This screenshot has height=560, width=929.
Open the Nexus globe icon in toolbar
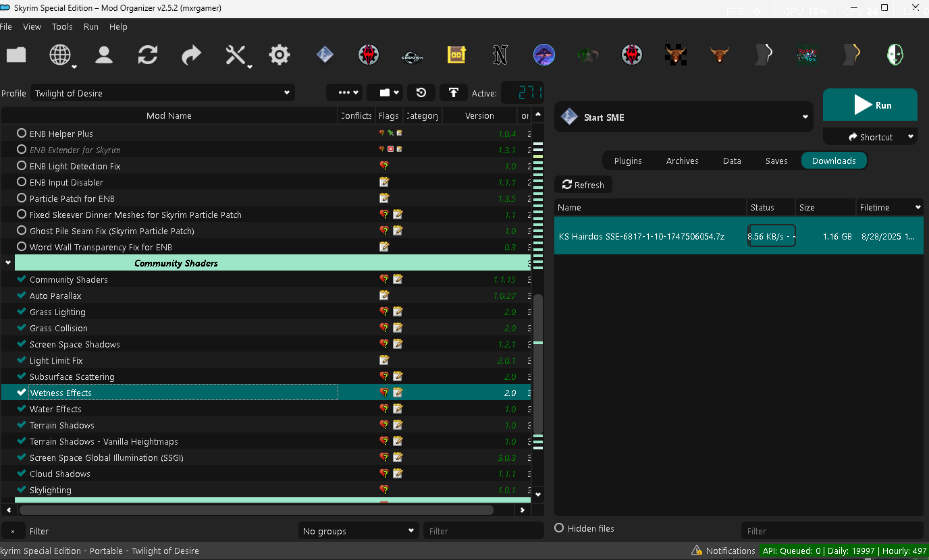coord(61,55)
